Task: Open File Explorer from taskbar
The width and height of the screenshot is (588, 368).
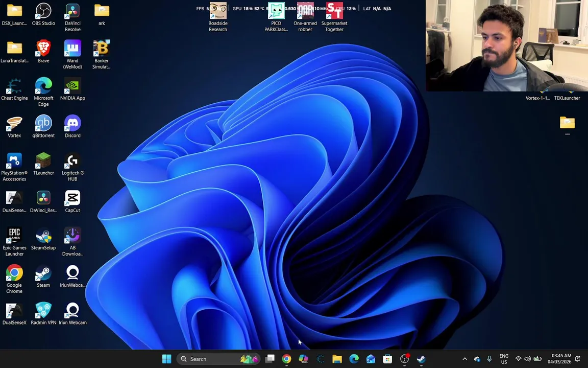Action: (337, 359)
